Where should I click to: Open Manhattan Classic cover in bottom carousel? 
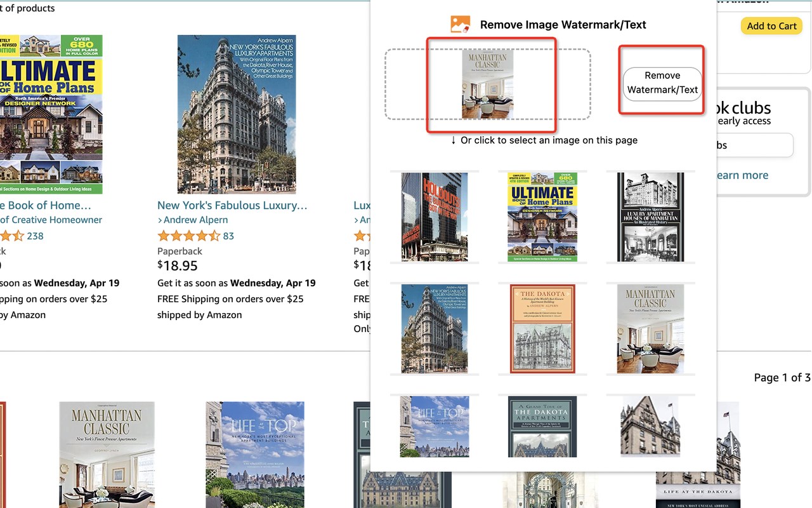[107, 455]
